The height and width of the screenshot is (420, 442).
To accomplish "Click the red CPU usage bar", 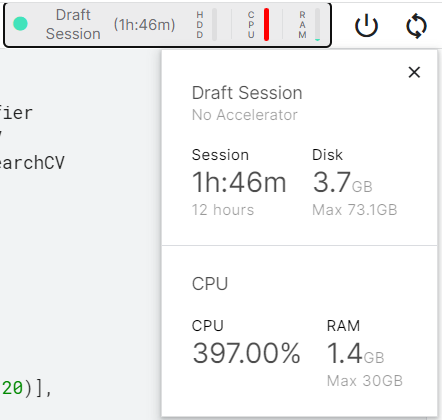I will pos(266,25).
